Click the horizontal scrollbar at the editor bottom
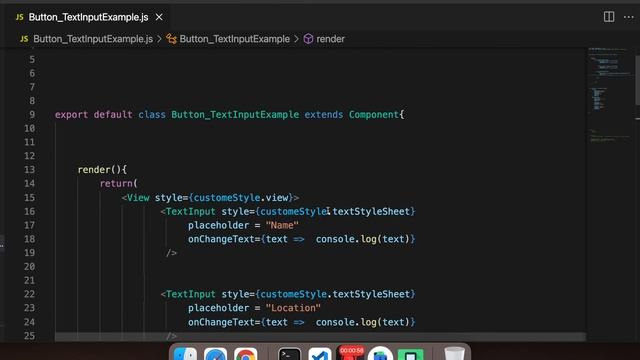The image size is (640, 360). 320,337
